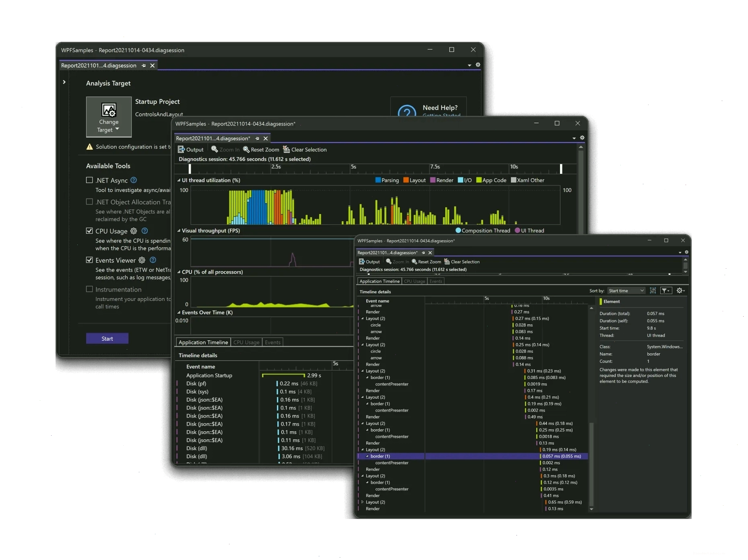Select Application Timeline tab in front window
748x560 pixels.
[380, 281]
